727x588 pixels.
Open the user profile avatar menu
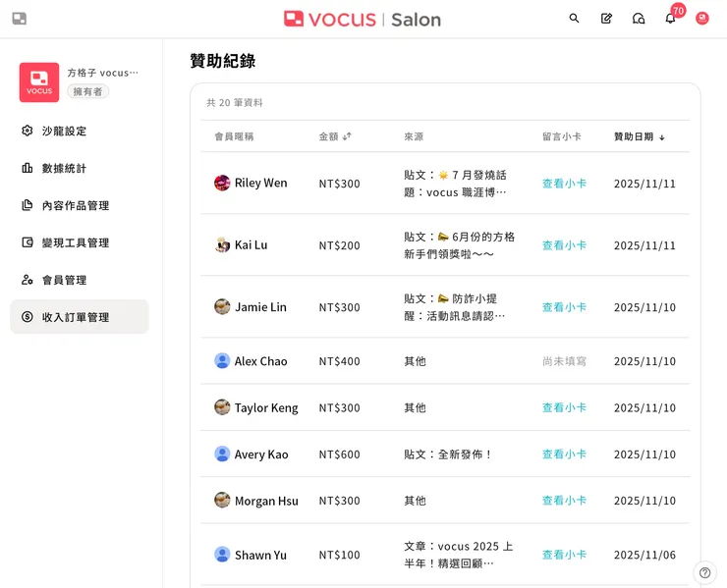coord(702,19)
